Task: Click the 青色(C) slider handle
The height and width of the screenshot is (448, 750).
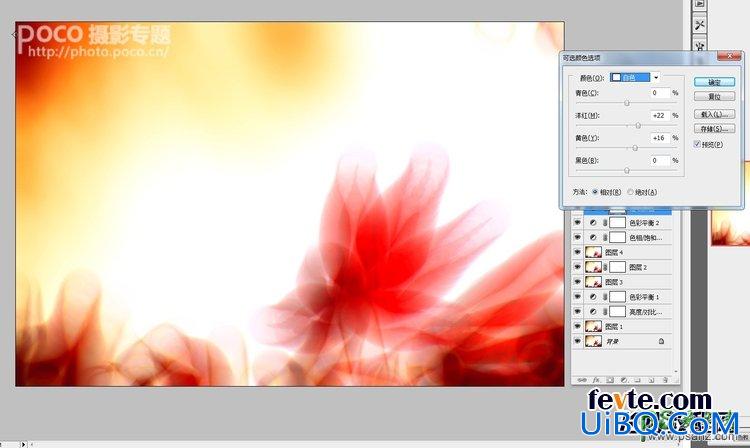Action: click(x=627, y=103)
